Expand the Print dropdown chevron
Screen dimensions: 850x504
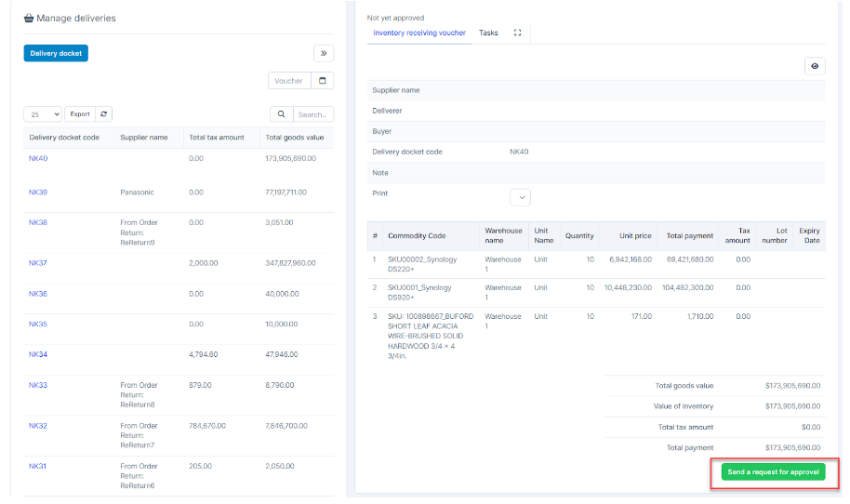click(521, 197)
